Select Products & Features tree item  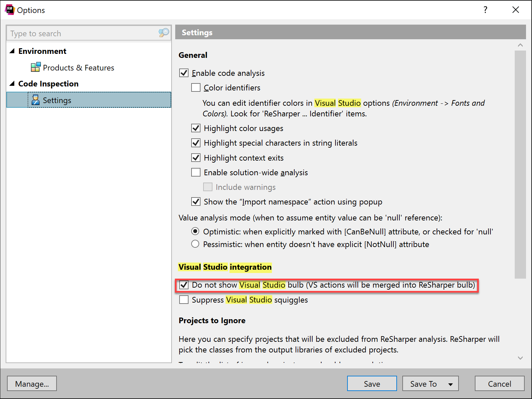click(78, 67)
